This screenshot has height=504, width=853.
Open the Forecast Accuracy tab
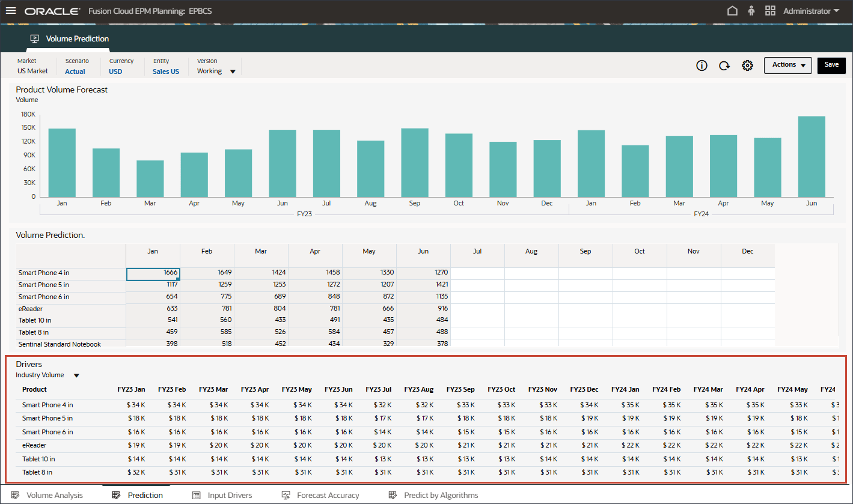(328, 496)
